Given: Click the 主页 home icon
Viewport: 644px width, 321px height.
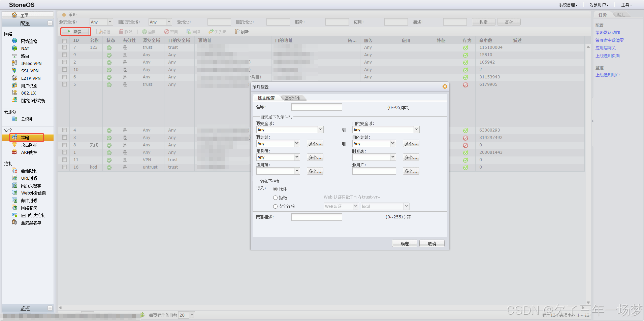Looking at the screenshot, I should coord(14,15).
